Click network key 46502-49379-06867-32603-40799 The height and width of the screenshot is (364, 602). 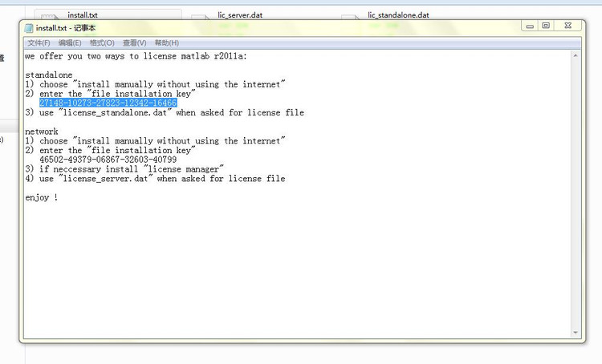point(108,160)
